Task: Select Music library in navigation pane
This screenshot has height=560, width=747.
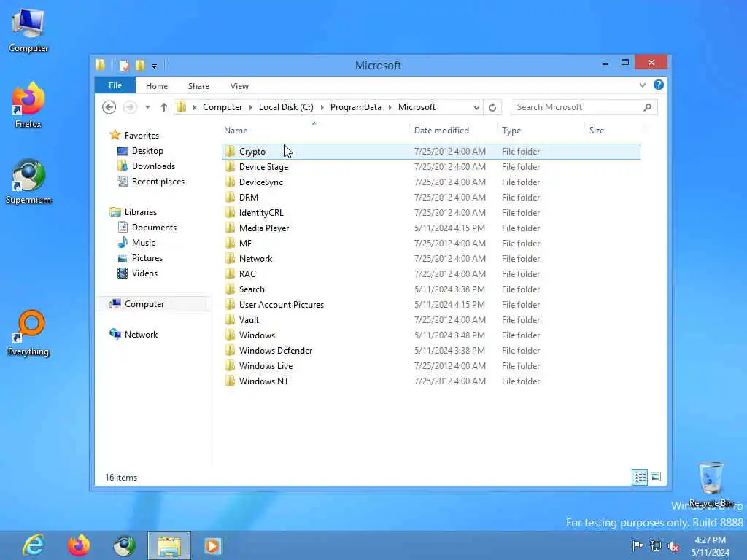Action: pos(144,242)
